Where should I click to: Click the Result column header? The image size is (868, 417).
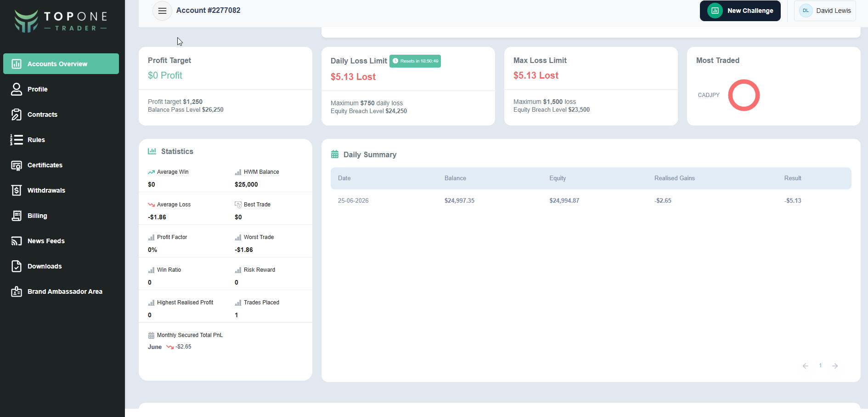(793, 178)
